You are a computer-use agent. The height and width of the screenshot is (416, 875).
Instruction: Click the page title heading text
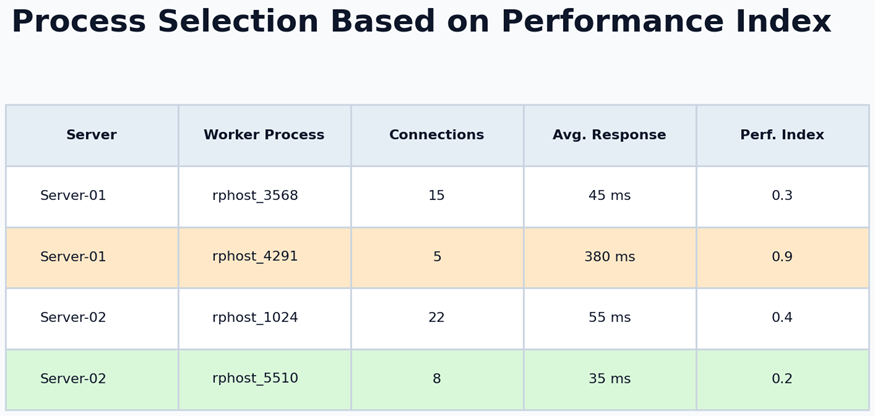(421, 22)
